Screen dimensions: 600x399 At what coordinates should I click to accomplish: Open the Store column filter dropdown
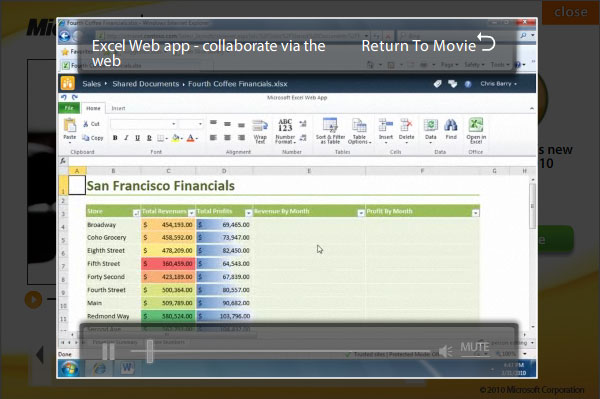coord(136,213)
